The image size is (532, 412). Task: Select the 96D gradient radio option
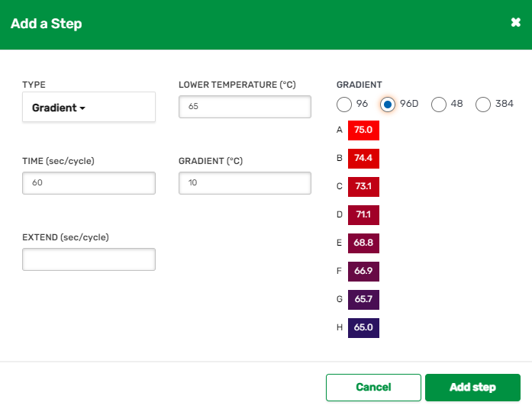[x=389, y=105]
